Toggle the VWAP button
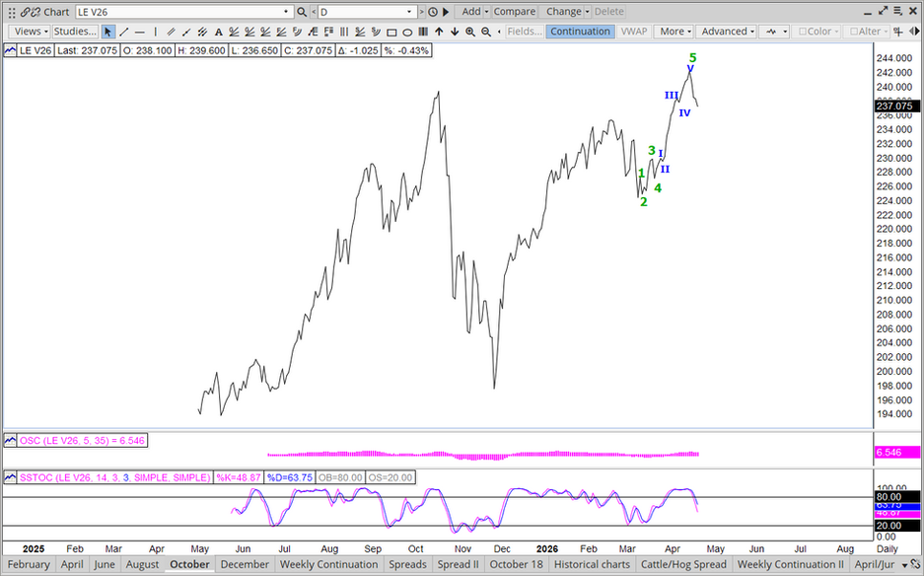This screenshot has width=924, height=576. pyautogui.click(x=634, y=32)
